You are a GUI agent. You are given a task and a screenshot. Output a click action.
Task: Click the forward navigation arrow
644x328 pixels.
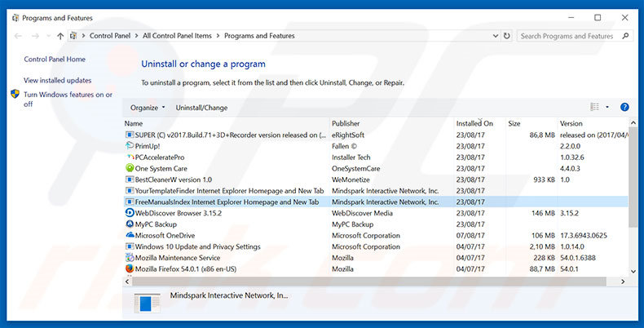point(35,36)
